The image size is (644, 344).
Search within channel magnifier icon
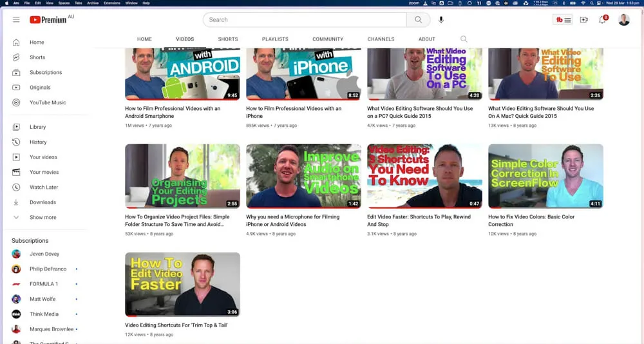click(x=464, y=39)
